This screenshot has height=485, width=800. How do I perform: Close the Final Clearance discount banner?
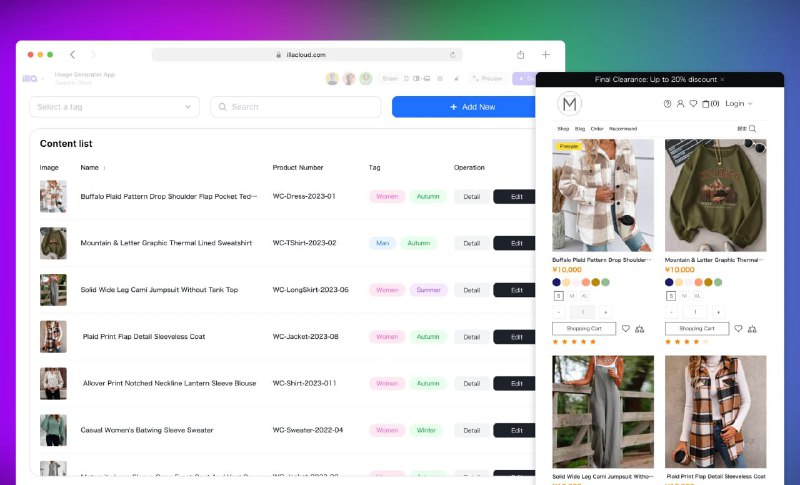[x=722, y=80]
